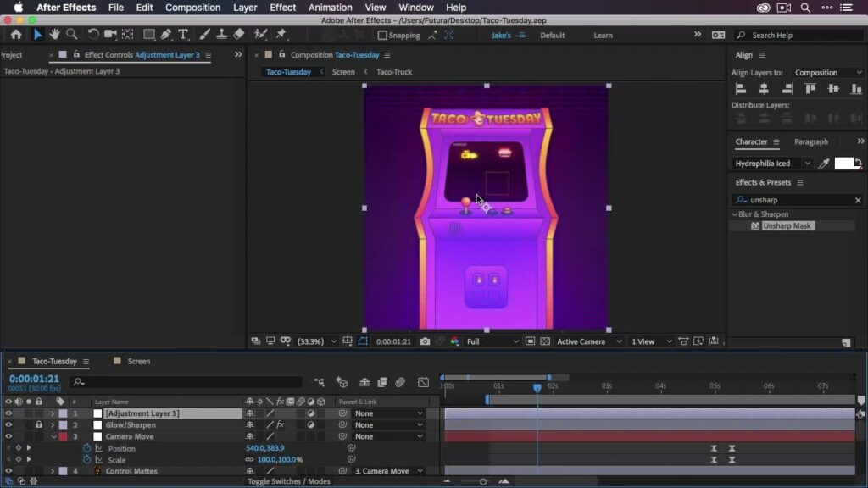The height and width of the screenshot is (488, 868).
Task: Select the Type tool
Action: tap(183, 35)
